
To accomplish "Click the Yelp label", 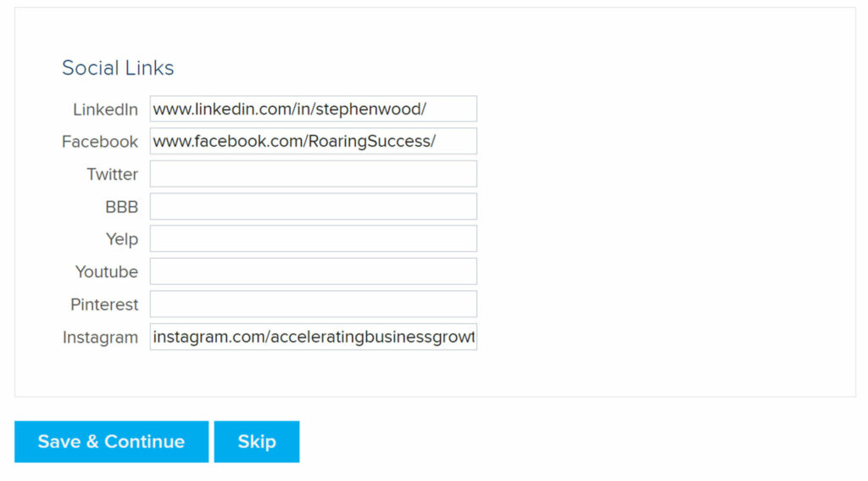I will click(x=122, y=239).
